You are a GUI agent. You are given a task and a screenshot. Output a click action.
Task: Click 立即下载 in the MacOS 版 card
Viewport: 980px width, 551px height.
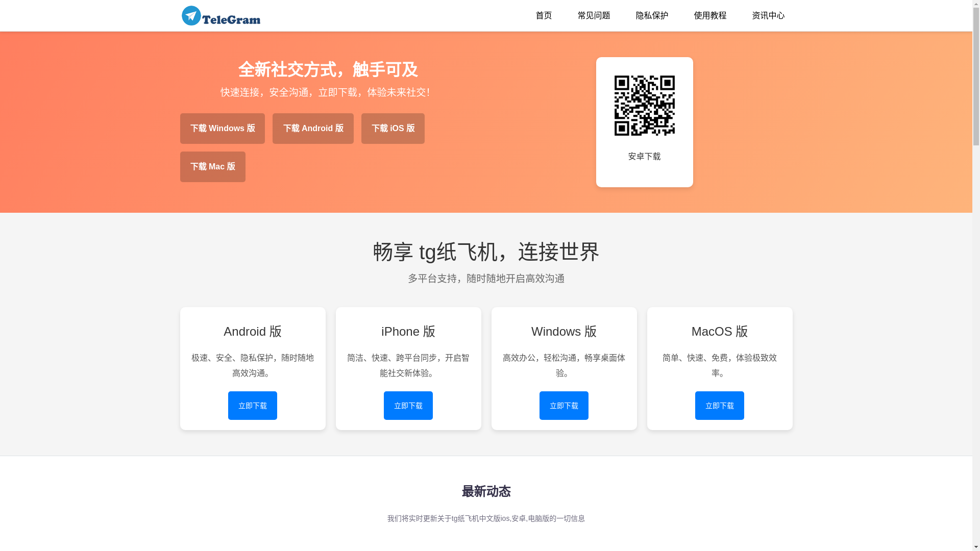pyautogui.click(x=720, y=406)
